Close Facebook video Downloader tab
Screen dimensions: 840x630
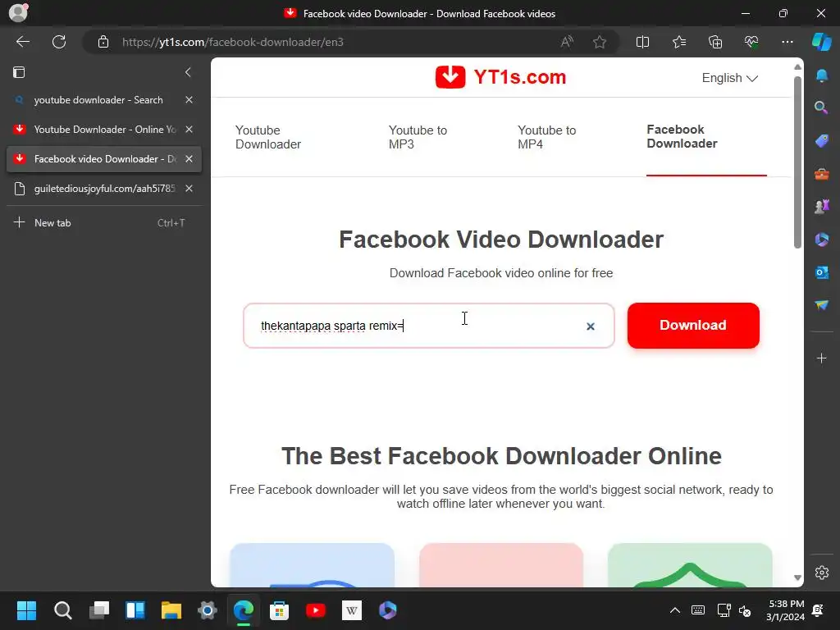(189, 158)
